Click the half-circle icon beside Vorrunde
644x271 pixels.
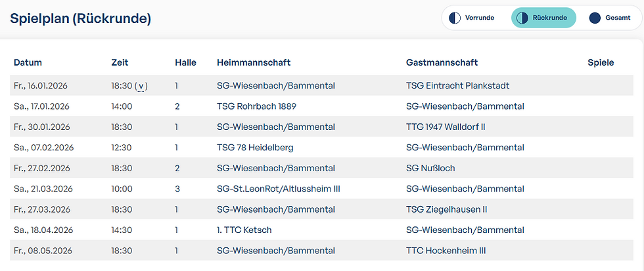[x=455, y=18]
